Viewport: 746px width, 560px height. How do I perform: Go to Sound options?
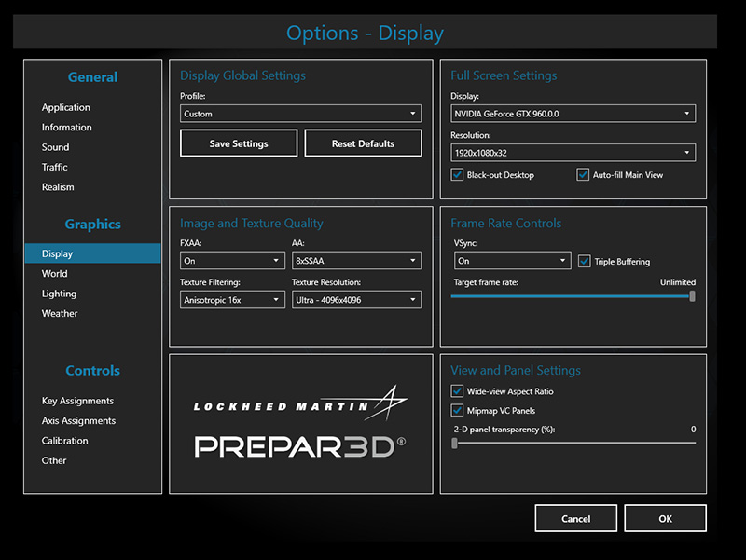(55, 147)
